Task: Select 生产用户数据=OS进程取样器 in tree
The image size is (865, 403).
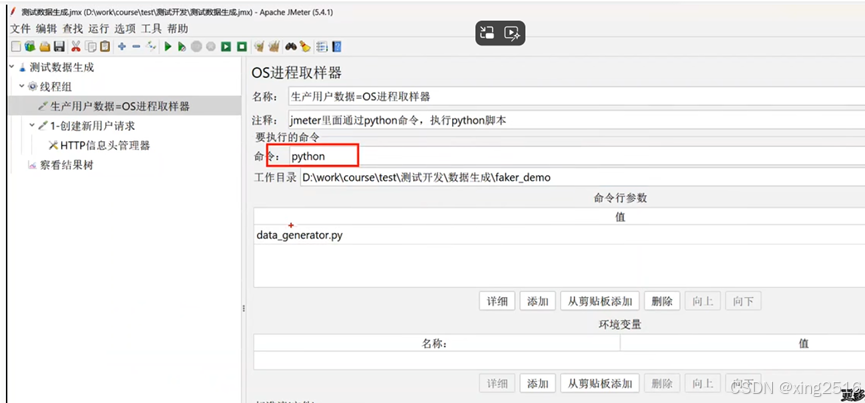Action: [120, 106]
